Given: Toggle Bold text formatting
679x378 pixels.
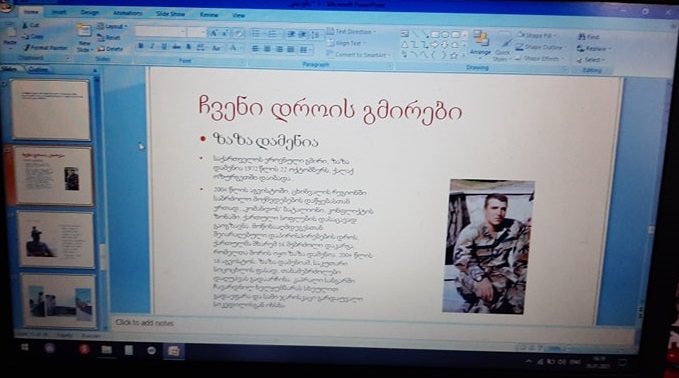Looking at the screenshot, I should click(x=140, y=46).
